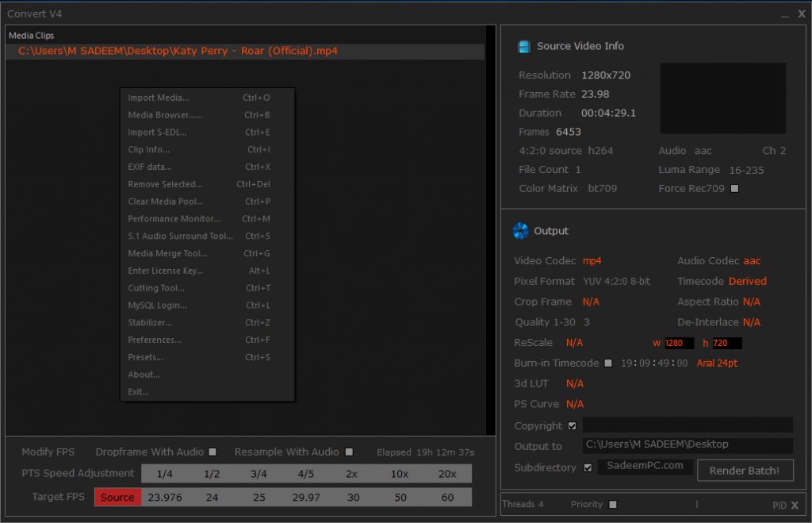Toggle Resample With Audio checkbox
This screenshot has width=812, height=523.
coord(349,452)
